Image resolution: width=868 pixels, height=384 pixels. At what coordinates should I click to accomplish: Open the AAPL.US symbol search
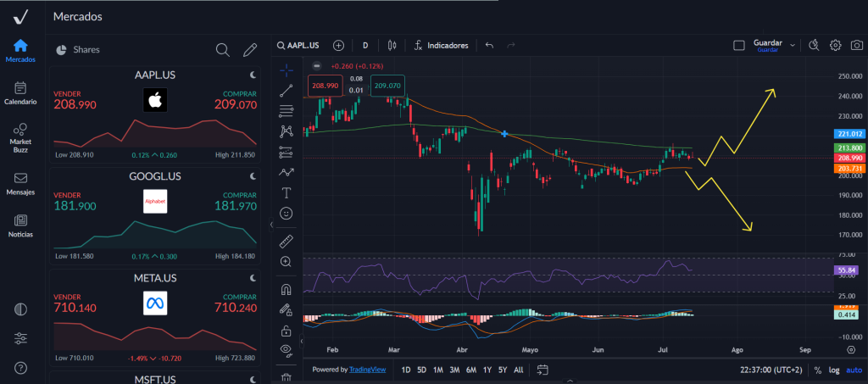click(x=298, y=46)
